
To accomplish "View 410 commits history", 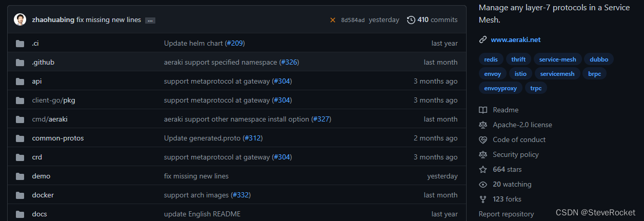I will (432, 20).
